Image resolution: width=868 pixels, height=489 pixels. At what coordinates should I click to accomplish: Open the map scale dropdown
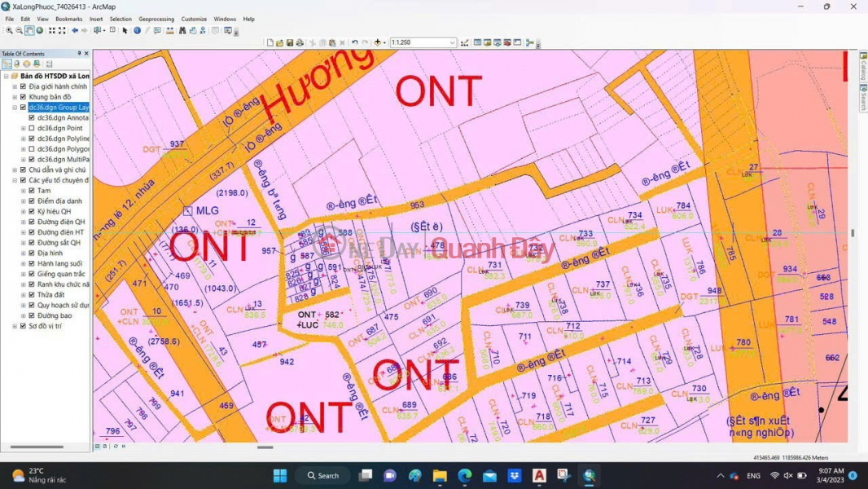click(452, 42)
